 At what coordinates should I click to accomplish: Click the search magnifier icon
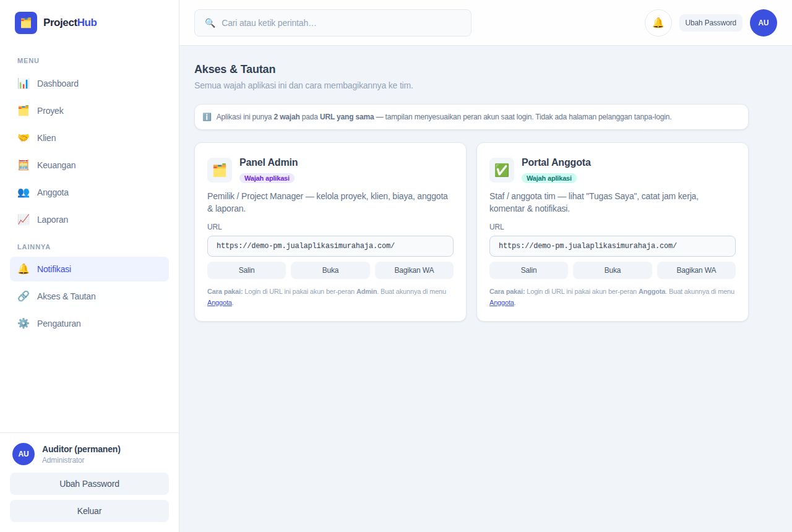click(210, 23)
